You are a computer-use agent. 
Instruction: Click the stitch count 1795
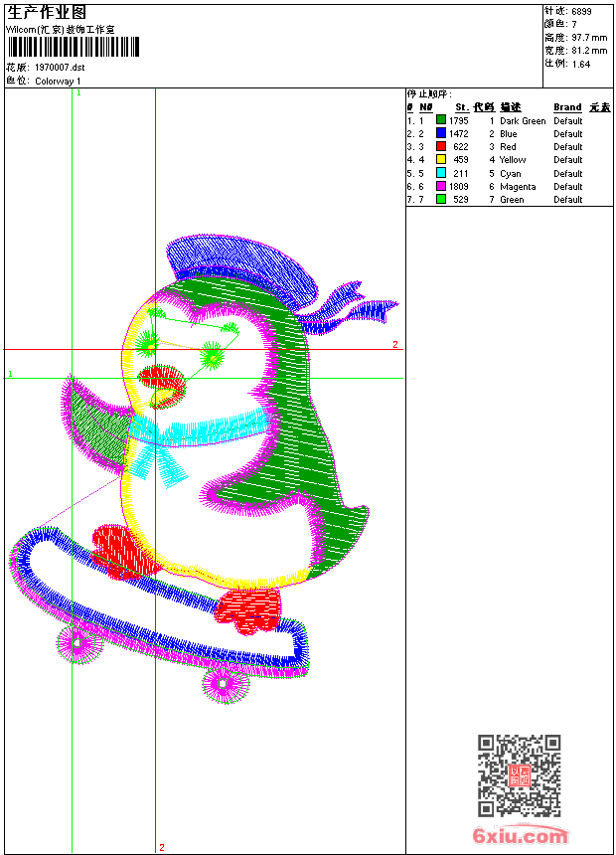(x=458, y=120)
